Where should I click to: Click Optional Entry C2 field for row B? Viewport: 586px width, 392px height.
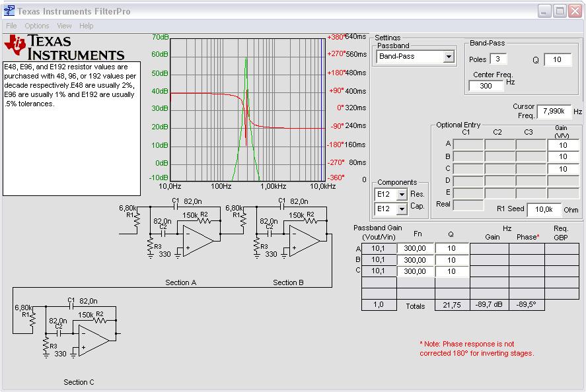(499, 157)
